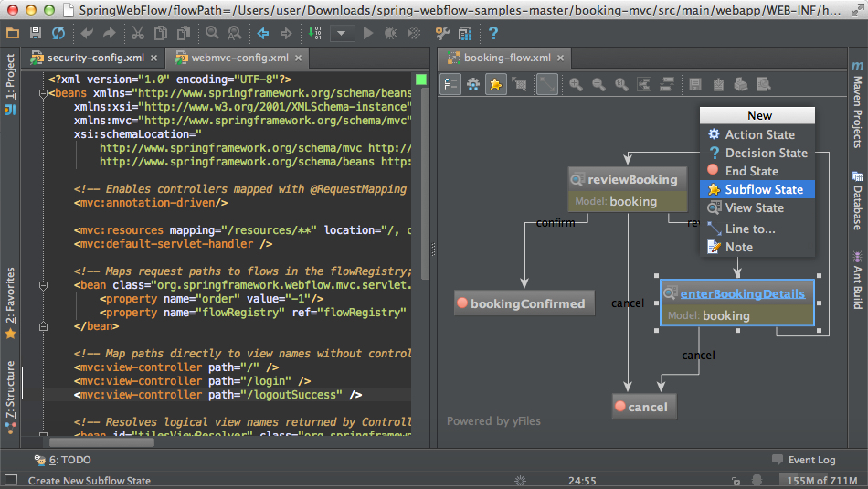Print the diagram with printer icon
Screen dimensions: 868x489
[741, 84]
